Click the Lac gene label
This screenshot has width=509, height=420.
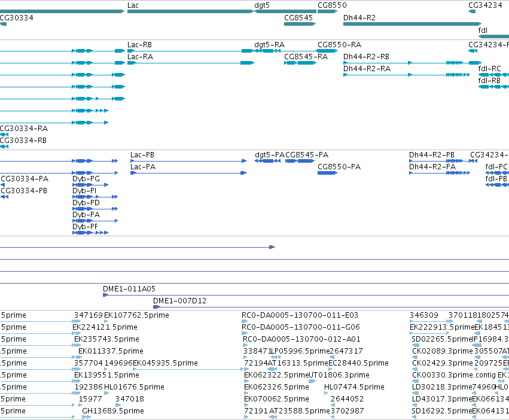(133, 5)
